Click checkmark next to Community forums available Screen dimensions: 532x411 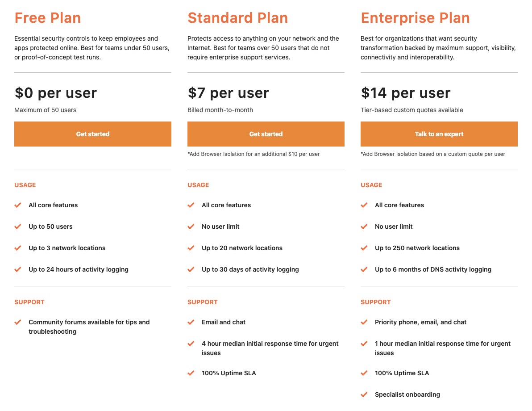tap(18, 322)
